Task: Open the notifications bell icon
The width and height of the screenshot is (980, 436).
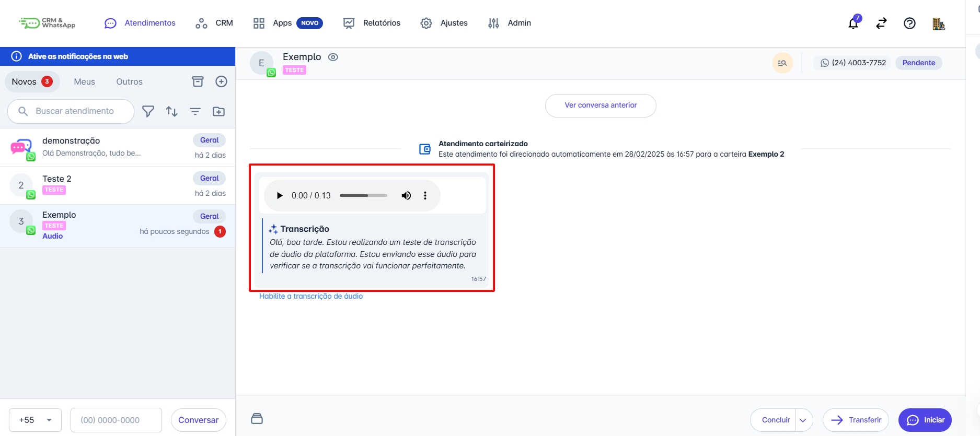Action: (854, 23)
